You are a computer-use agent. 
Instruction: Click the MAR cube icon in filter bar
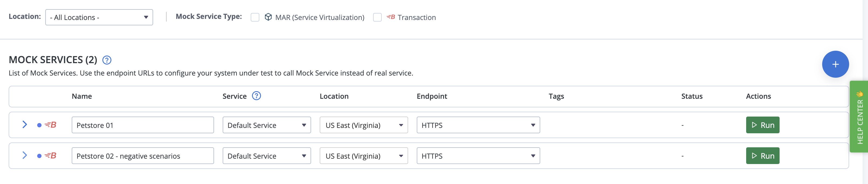pyautogui.click(x=268, y=17)
